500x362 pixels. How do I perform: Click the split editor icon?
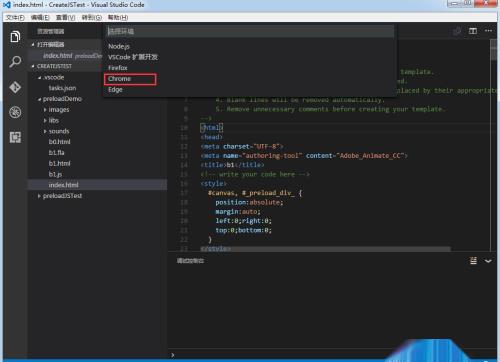pos(473,31)
